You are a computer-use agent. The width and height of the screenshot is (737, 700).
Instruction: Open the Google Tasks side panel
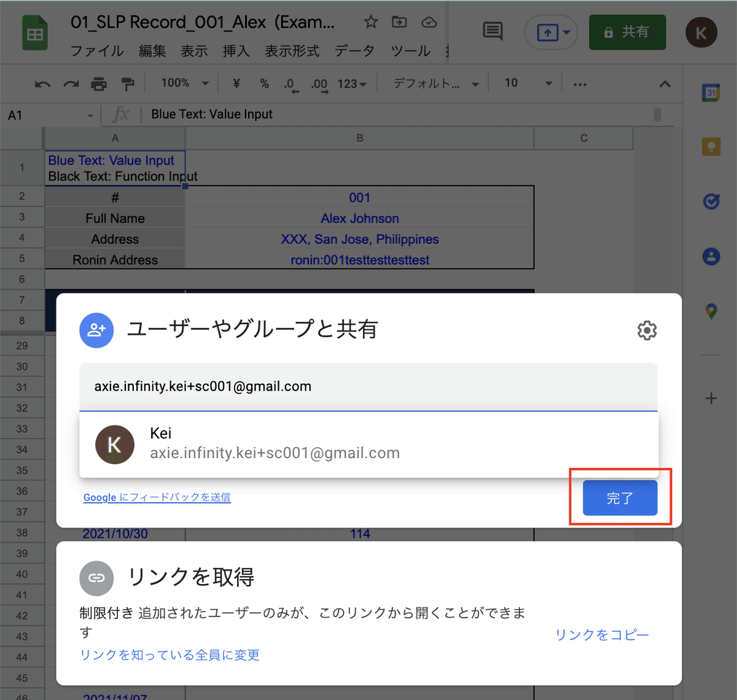point(711,201)
